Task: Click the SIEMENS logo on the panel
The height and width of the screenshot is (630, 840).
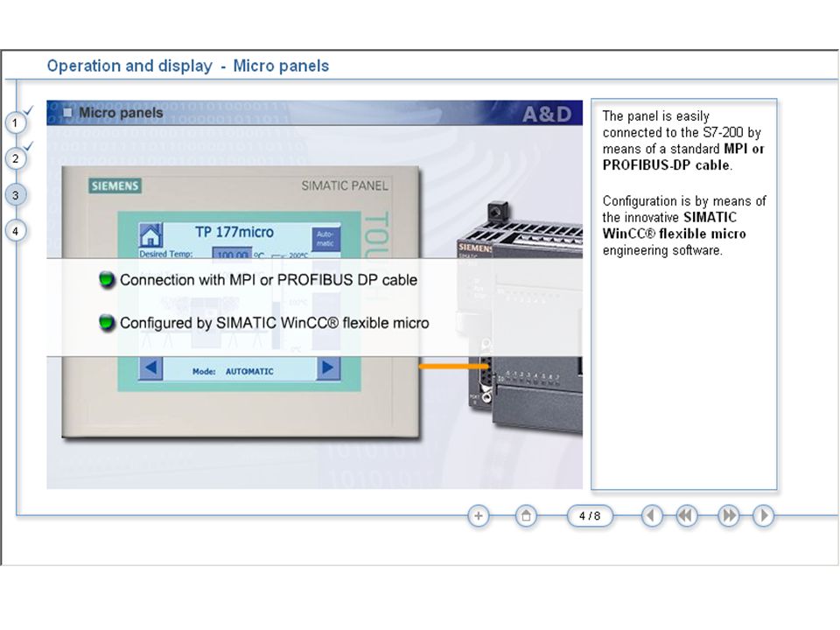Action: (115, 185)
